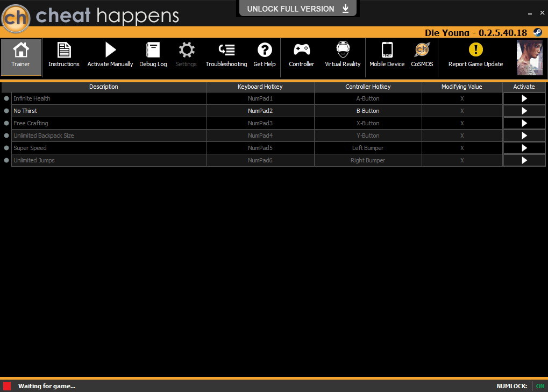Image resolution: width=548 pixels, height=392 pixels.
Task: Activate the No Thirst cheat
Action: pos(524,111)
